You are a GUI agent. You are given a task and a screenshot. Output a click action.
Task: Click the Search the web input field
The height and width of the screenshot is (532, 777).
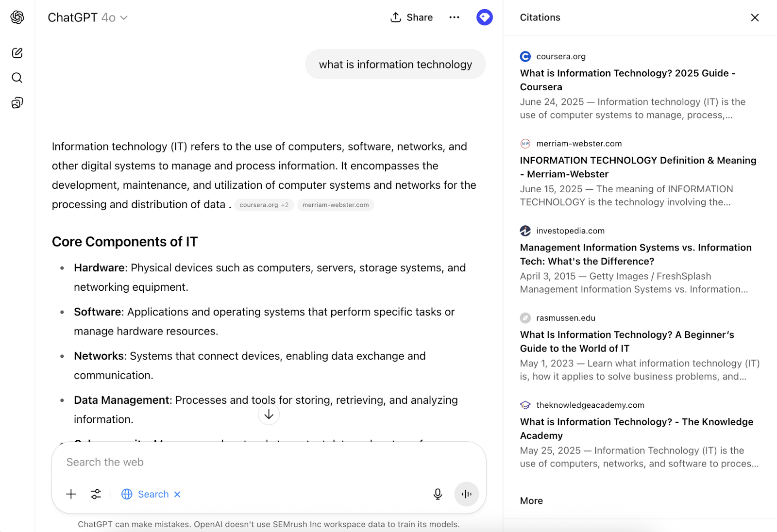tap(267, 462)
